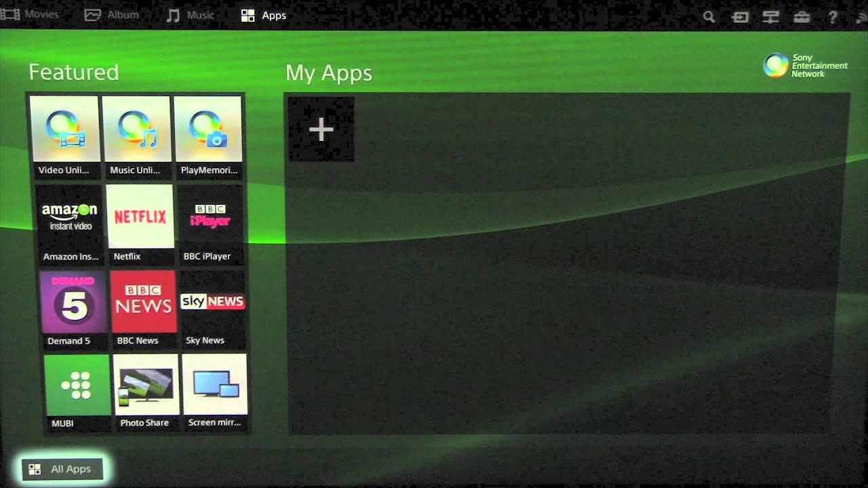Select the Apps tab

pyautogui.click(x=264, y=15)
